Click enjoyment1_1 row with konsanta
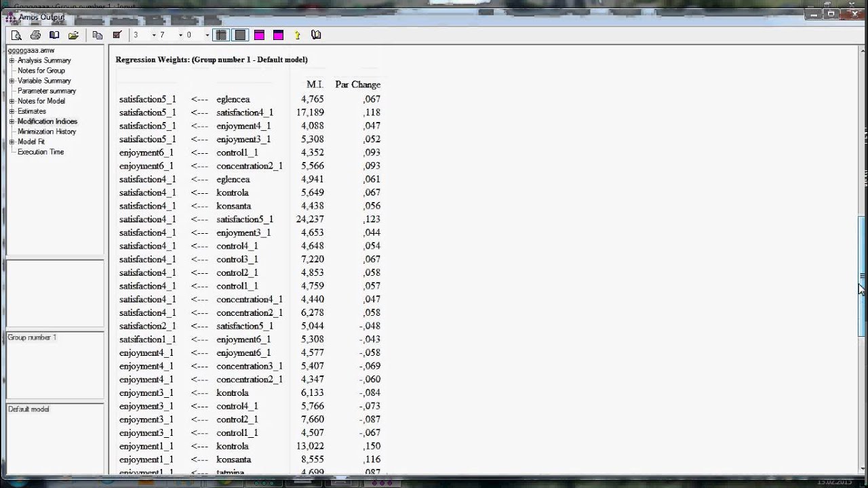The height and width of the screenshot is (488, 868). click(250, 460)
